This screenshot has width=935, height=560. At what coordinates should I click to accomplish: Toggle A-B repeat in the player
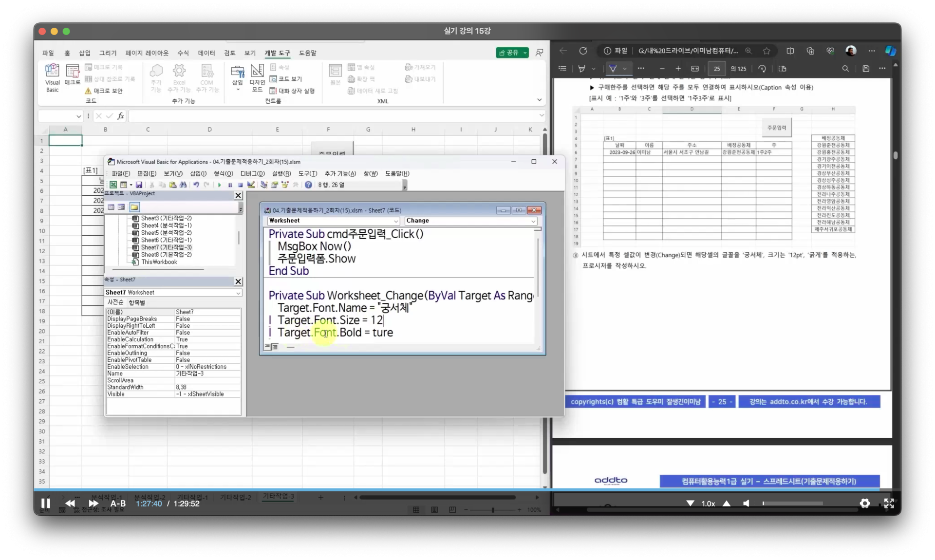tap(118, 504)
